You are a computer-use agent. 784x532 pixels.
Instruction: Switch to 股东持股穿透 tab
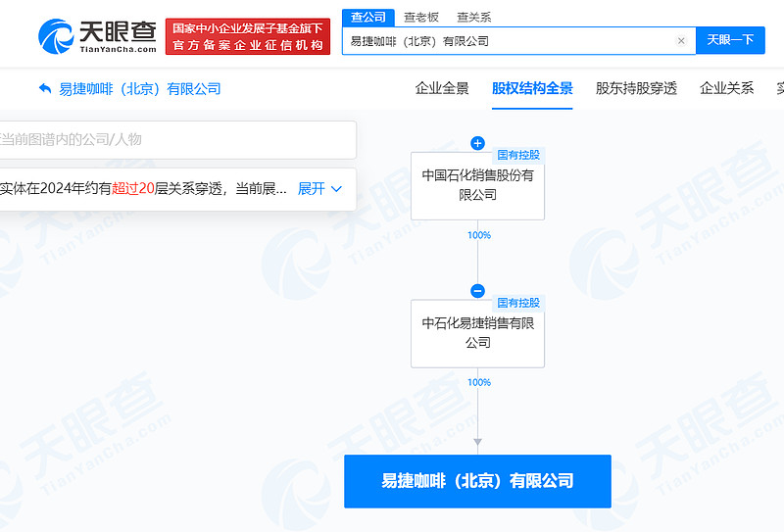click(x=636, y=88)
